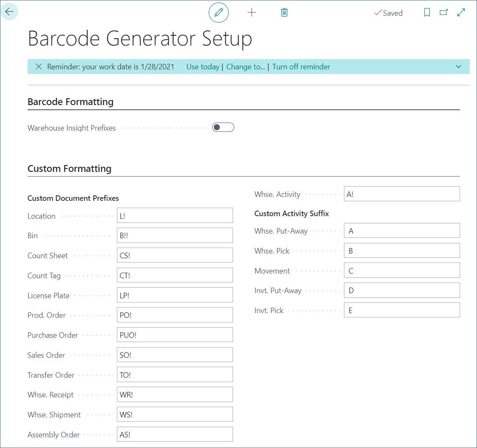
Task: Edit the Whse. Put-Away suffix field
Action: pyautogui.click(x=402, y=231)
